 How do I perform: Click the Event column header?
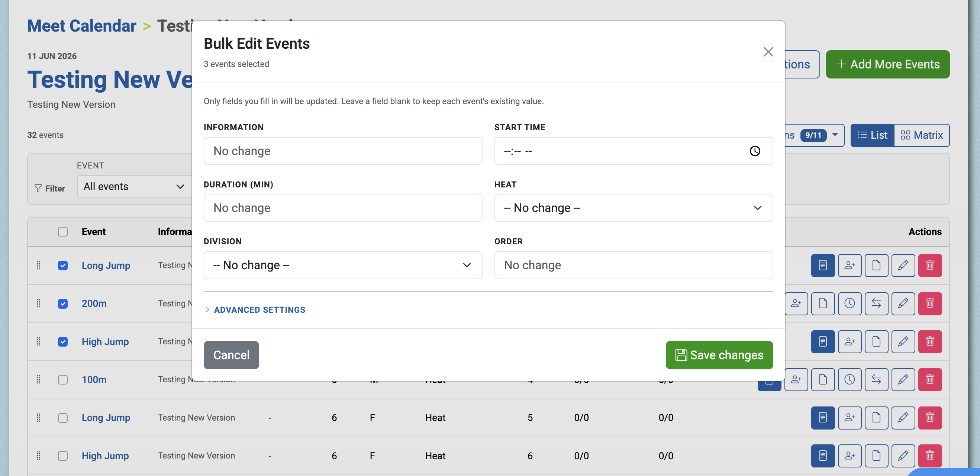point(94,232)
